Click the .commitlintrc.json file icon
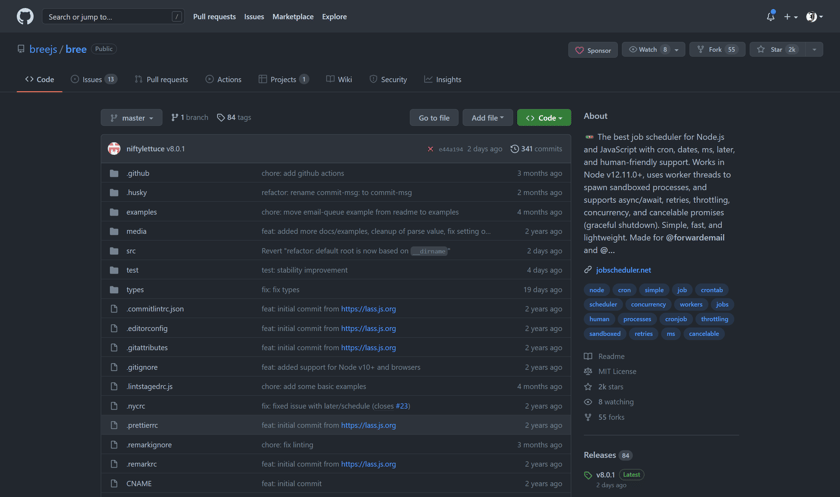The image size is (840, 497). click(114, 309)
